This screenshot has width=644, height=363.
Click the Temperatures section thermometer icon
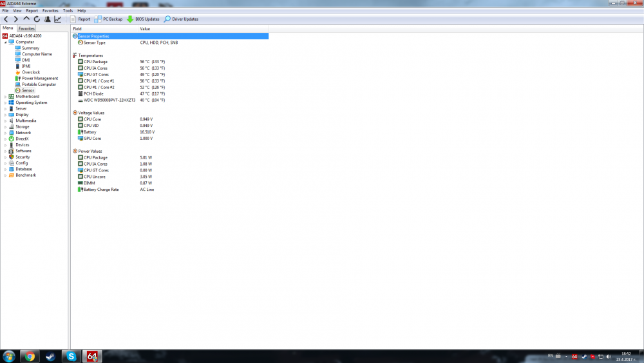click(x=75, y=55)
